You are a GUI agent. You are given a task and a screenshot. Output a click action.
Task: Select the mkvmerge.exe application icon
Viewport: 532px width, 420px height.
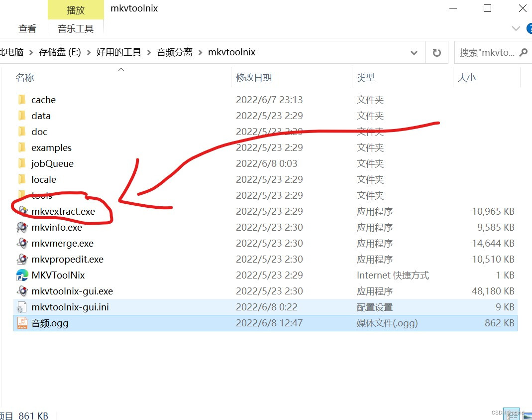[x=22, y=243]
